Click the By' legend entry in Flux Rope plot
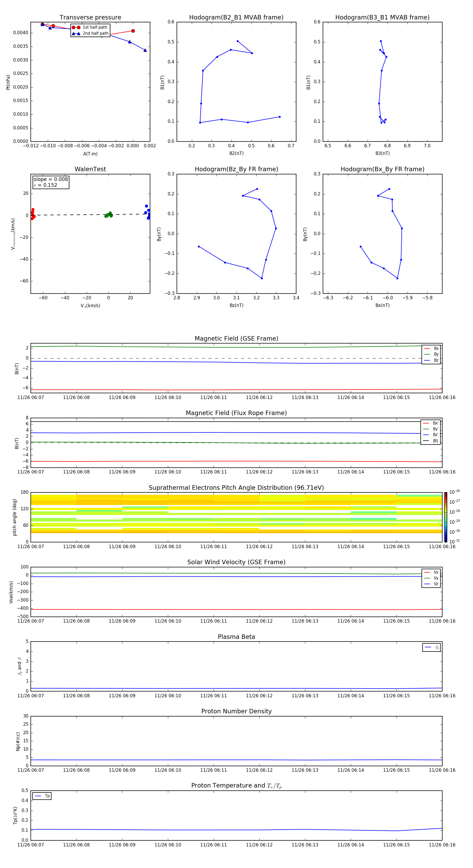 tap(431, 429)
